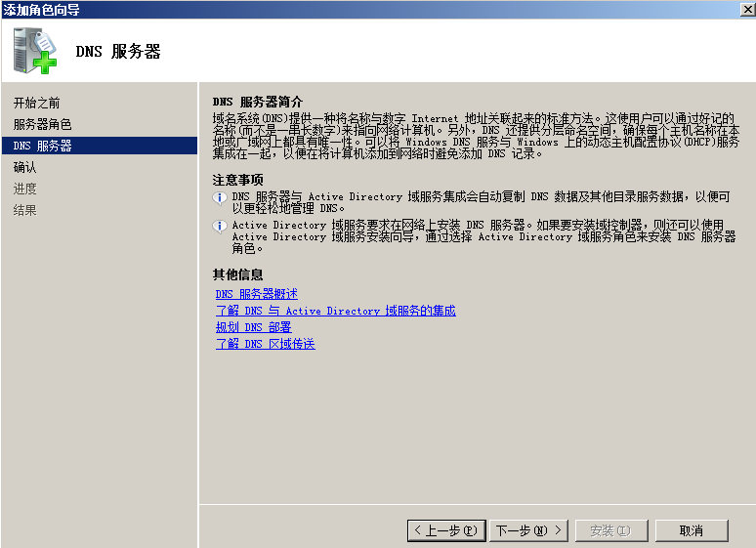
Task: Click the 进度 step in the sidebar
Action: 24,189
